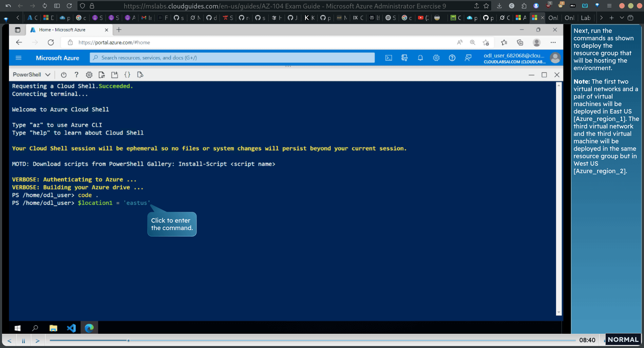Go to the previous guide step

pyautogui.click(x=9, y=341)
